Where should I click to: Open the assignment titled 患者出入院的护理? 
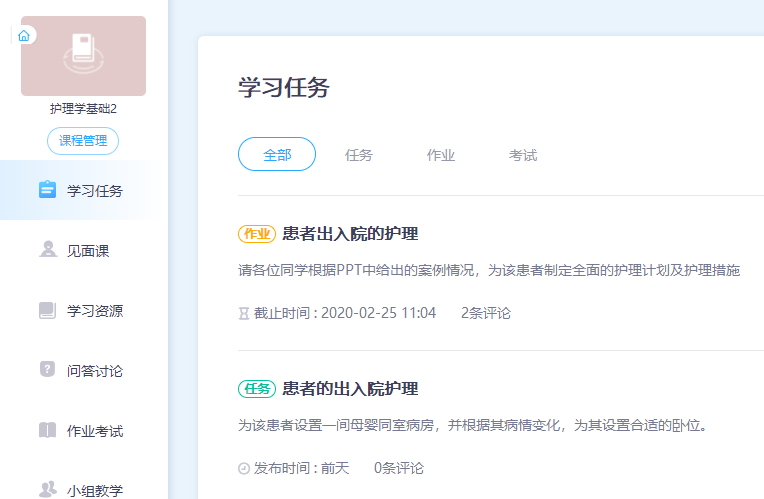350,234
